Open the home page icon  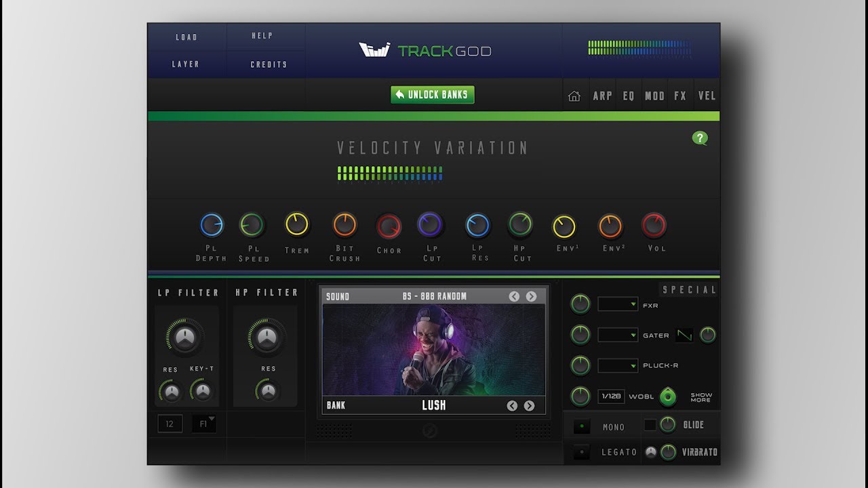pyautogui.click(x=574, y=96)
